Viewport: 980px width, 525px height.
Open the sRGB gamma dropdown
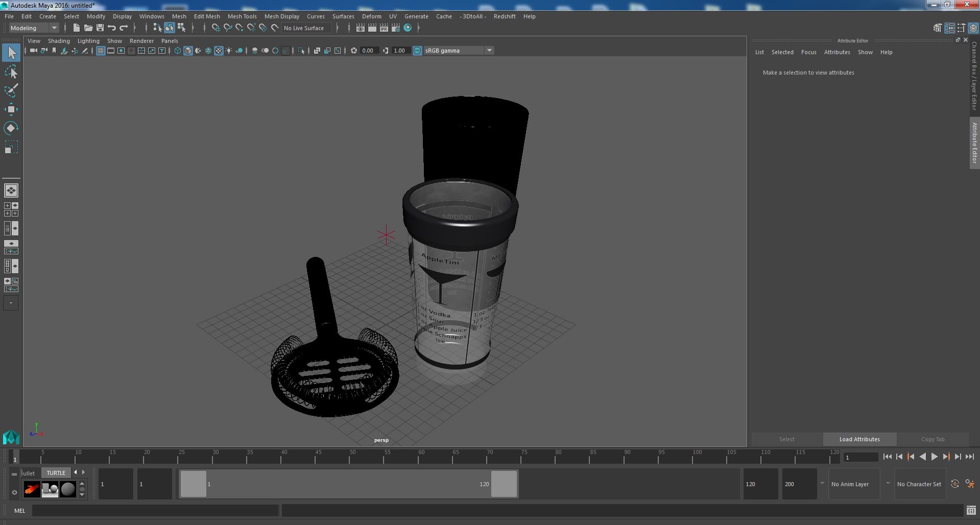pos(459,51)
